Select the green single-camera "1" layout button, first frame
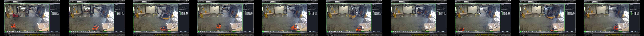This screenshot has height=36, width=644. coord(5,32)
